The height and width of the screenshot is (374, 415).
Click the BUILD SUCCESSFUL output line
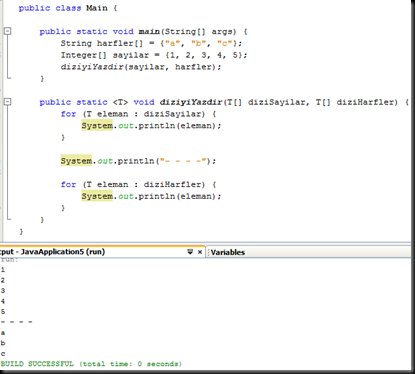91,364
